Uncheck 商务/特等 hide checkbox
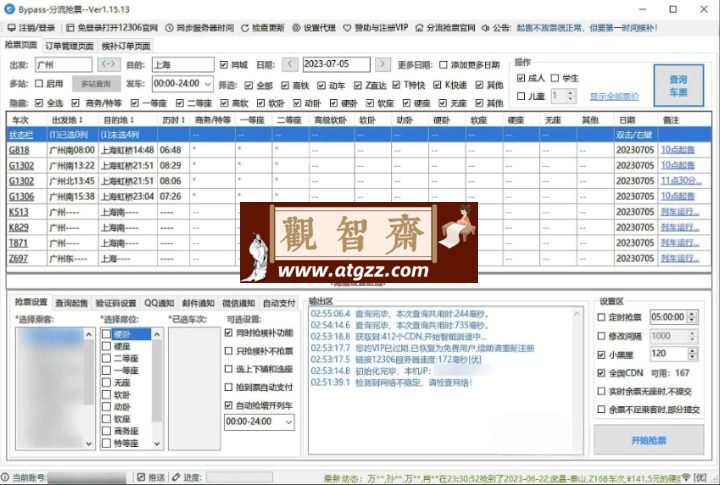The height and width of the screenshot is (485, 720). coord(75,103)
